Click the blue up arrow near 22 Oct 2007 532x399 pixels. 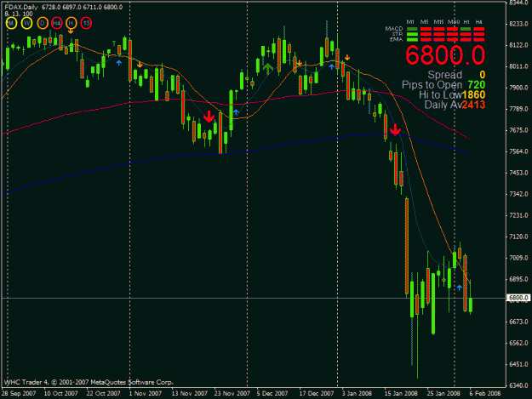tap(119, 63)
